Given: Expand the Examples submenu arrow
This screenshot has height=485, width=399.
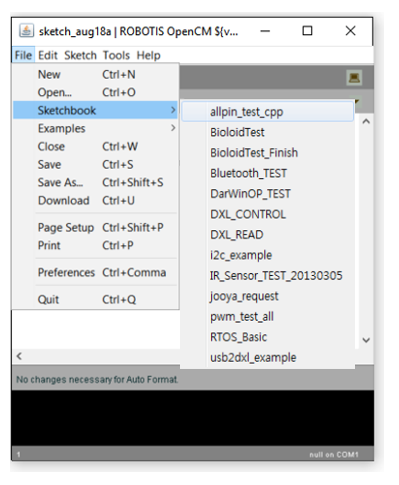Looking at the screenshot, I should coord(173,128).
